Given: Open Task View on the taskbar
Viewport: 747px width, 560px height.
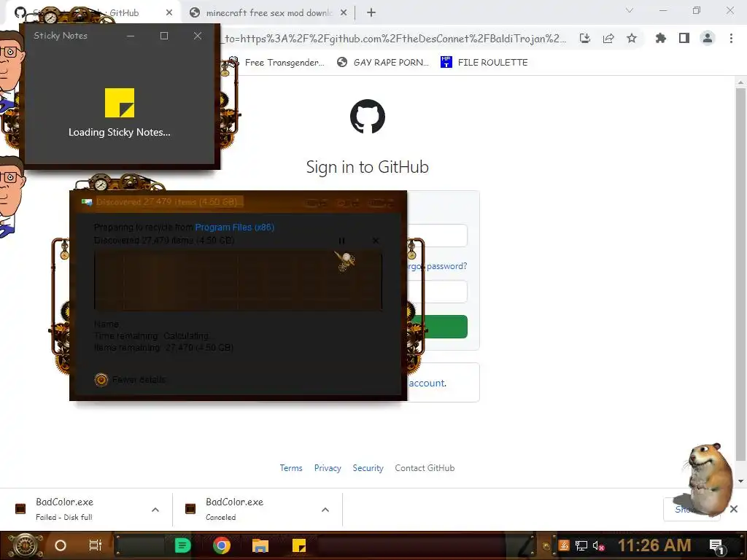Looking at the screenshot, I should [x=96, y=545].
